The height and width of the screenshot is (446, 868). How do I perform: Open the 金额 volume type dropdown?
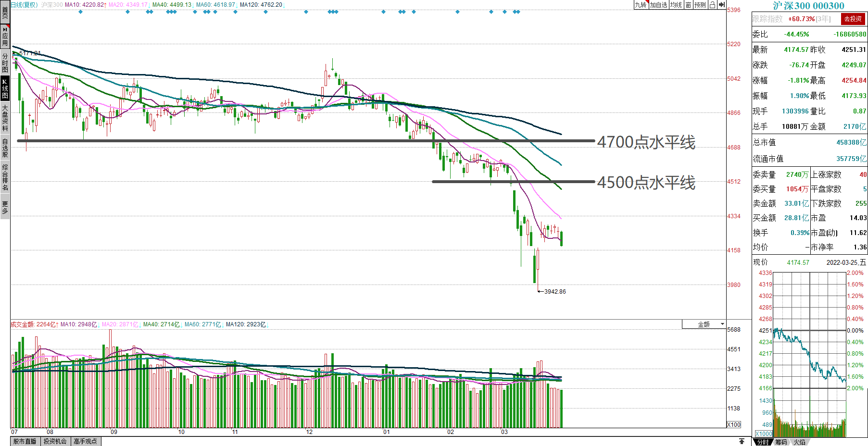point(704,324)
